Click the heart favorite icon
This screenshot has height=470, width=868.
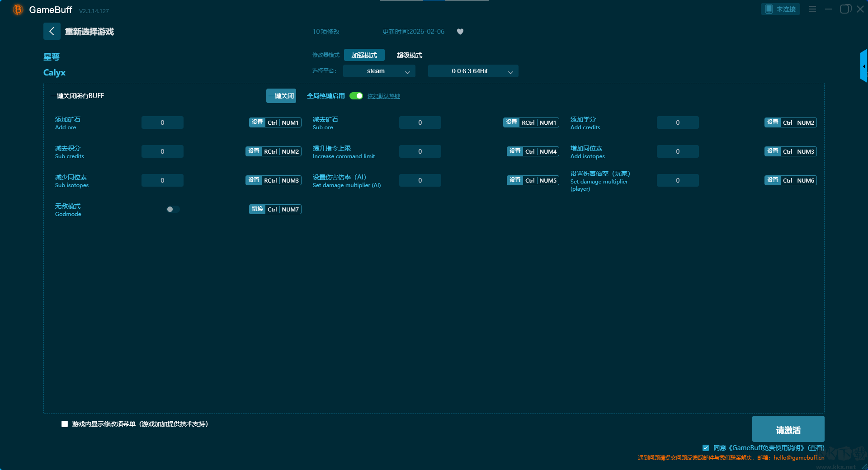pos(460,32)
